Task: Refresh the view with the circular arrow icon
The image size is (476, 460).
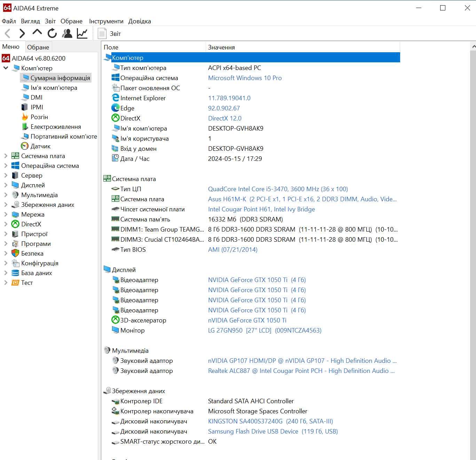Action: click(x=52, y=33)
